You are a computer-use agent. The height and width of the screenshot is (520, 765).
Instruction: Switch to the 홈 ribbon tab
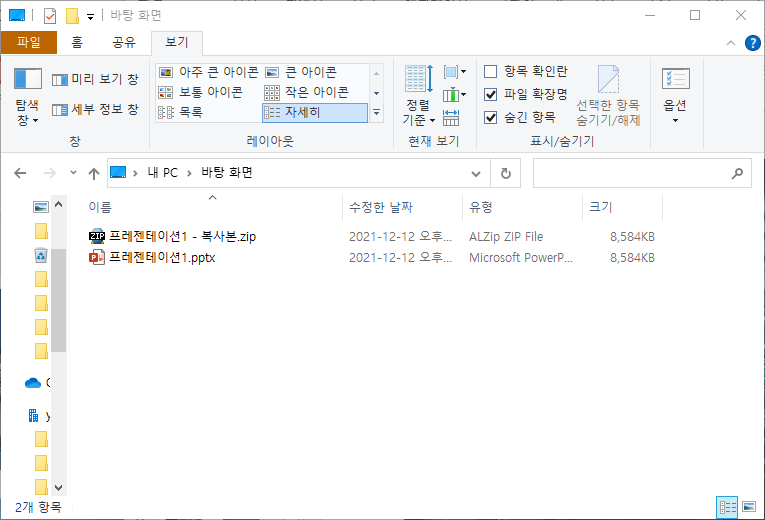(77, 42)
